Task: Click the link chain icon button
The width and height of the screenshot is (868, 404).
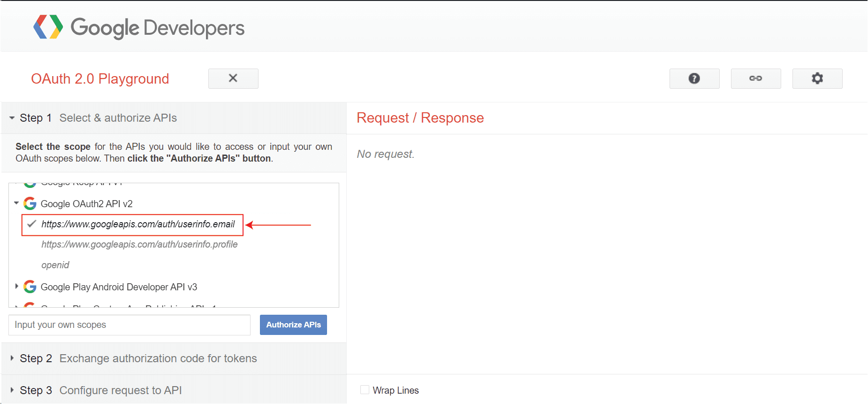Action: click(756, 78)
